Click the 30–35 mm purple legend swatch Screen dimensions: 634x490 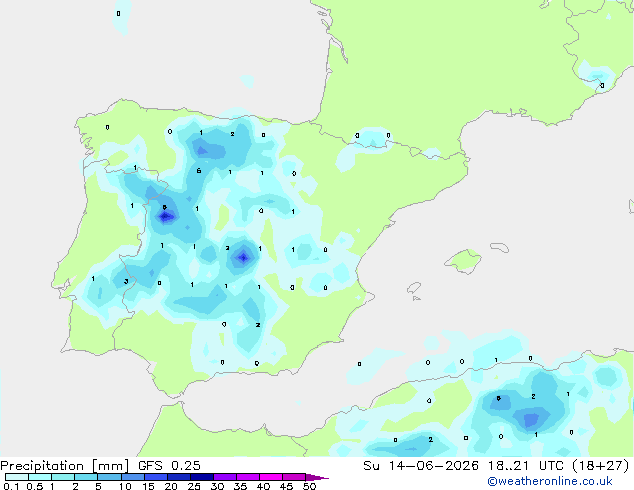point(225,477)
